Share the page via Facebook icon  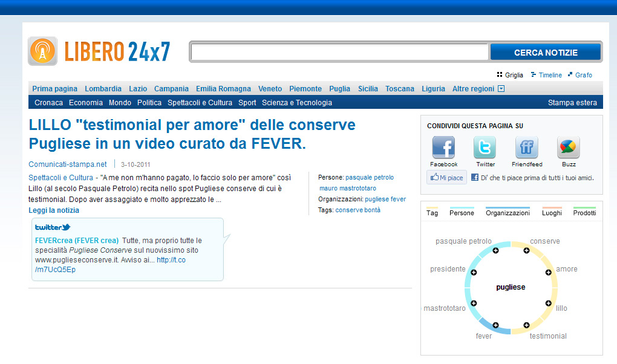443,147
